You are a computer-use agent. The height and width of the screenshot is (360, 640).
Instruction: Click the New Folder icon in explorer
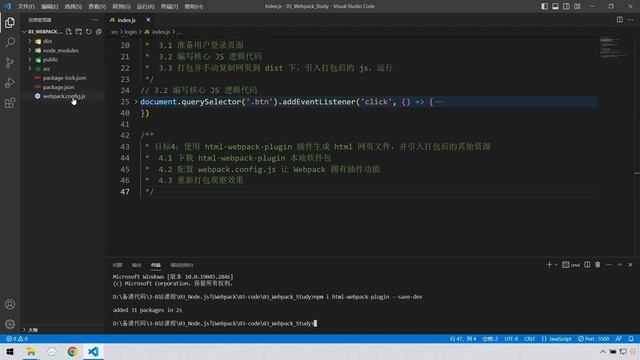78,31
